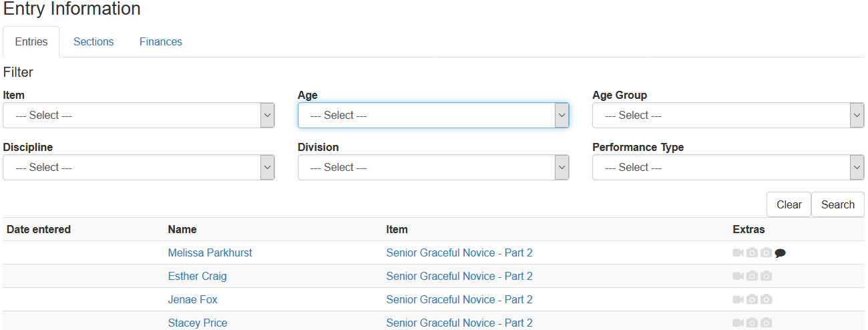Clear the filters with the Clear button

point(789,204)
